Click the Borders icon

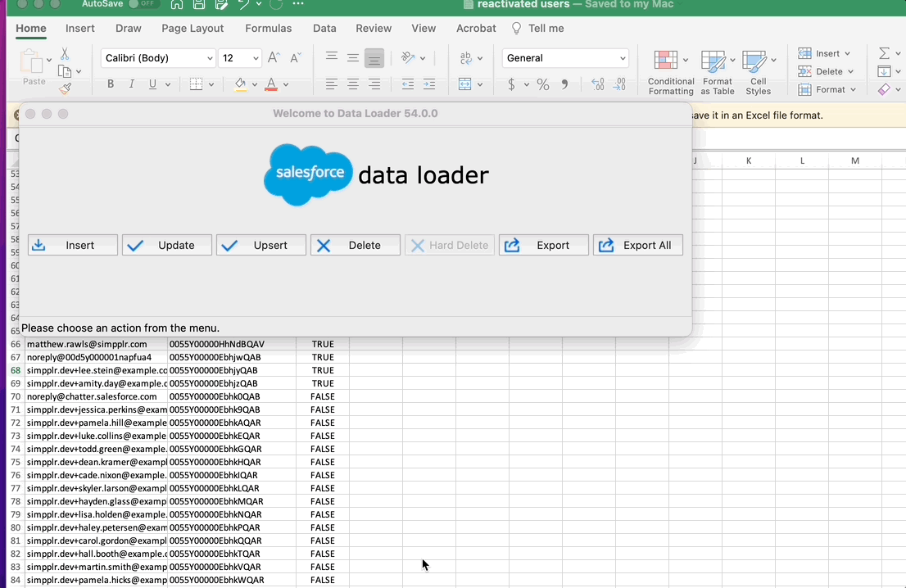[197, 84]
